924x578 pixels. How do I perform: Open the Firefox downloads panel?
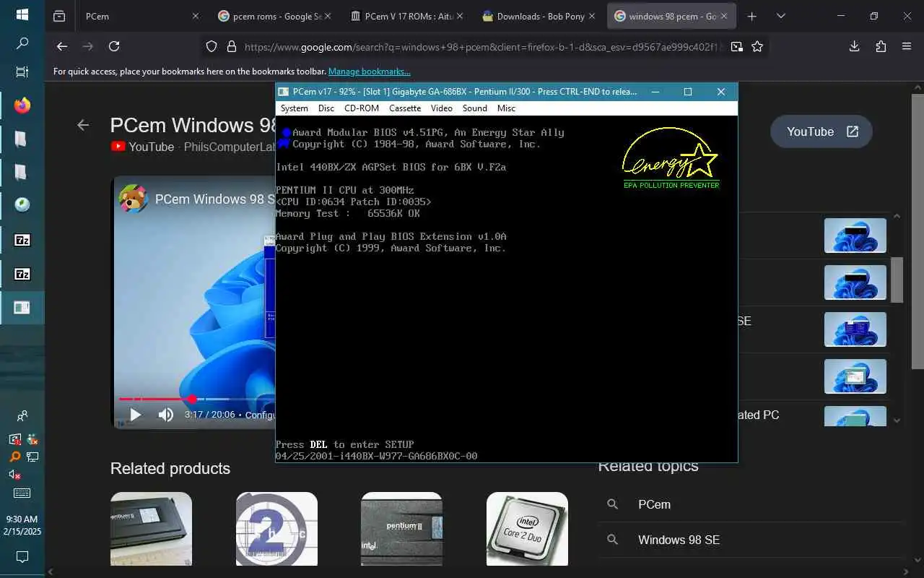(x=855, y=46)
